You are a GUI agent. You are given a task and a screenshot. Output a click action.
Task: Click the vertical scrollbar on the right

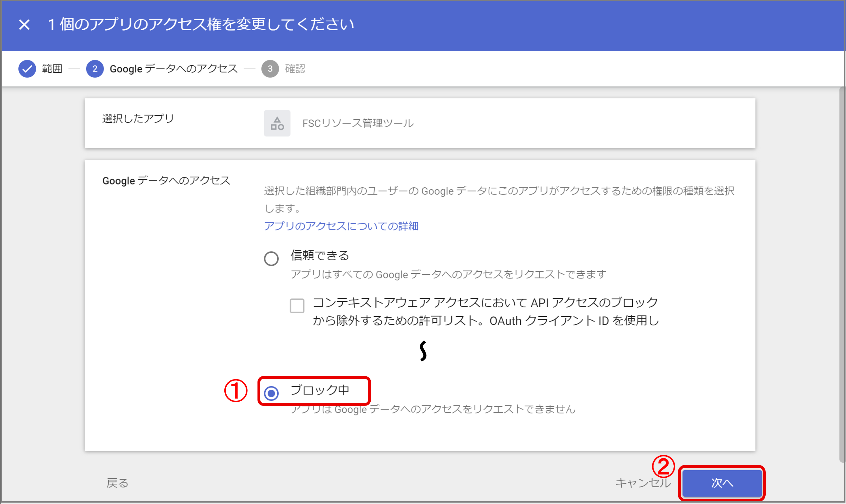point(842,275)
